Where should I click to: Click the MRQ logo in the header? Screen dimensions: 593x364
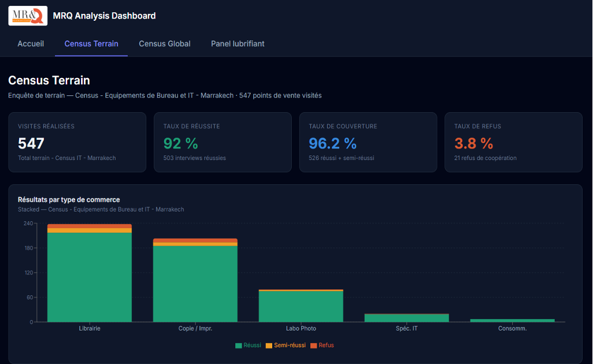click(x=28, y=16)
